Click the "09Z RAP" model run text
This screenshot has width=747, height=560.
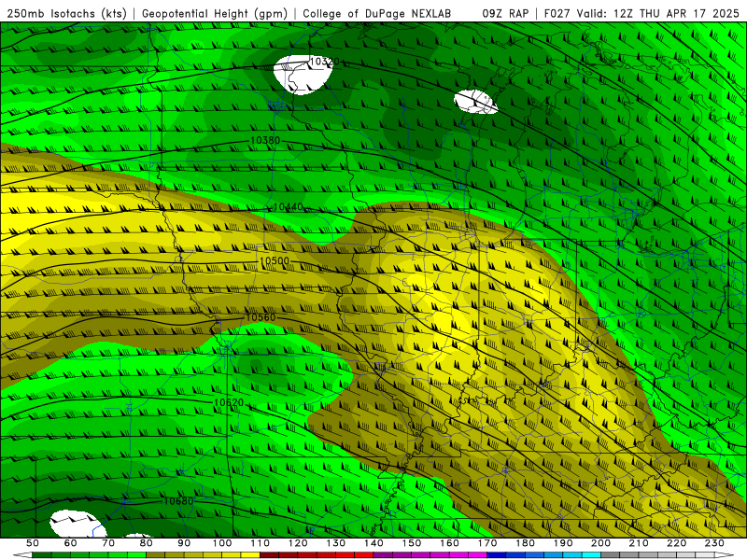tap(505, 14)
